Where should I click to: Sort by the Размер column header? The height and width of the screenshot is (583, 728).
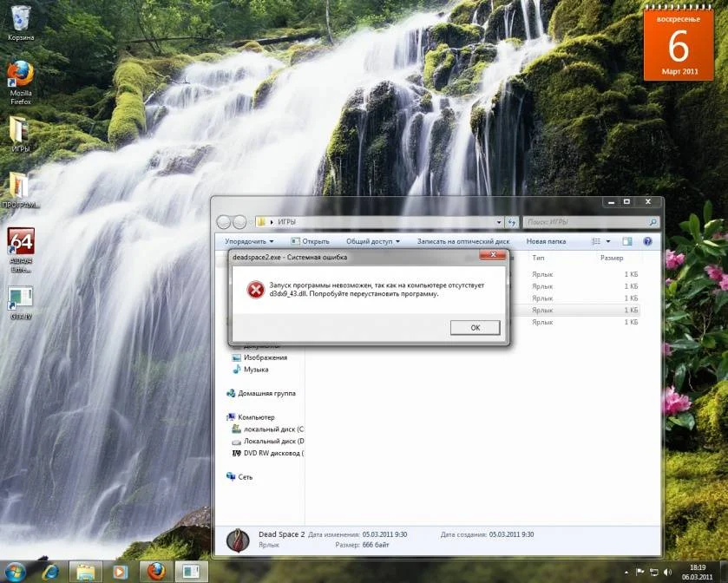tap(612, 258)
